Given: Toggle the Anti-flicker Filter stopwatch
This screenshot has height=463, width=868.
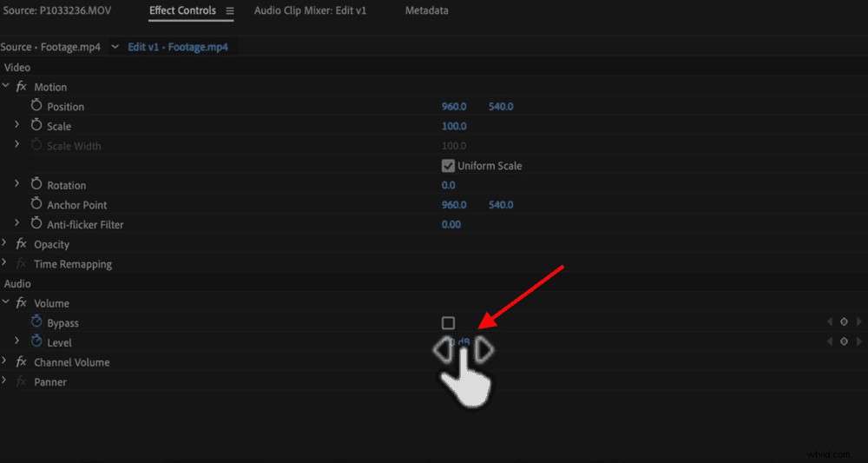Looking at the screenshot, I should point(36,223).
